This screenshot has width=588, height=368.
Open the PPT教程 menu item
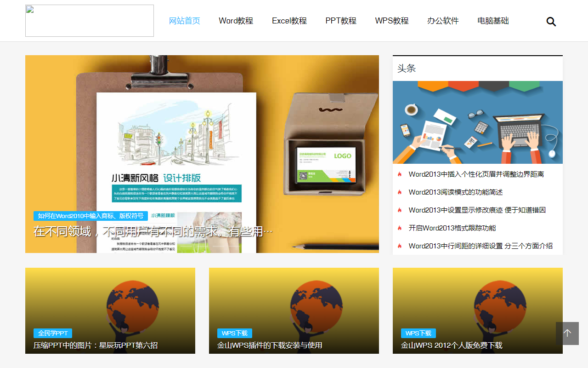tap(341, 21)
